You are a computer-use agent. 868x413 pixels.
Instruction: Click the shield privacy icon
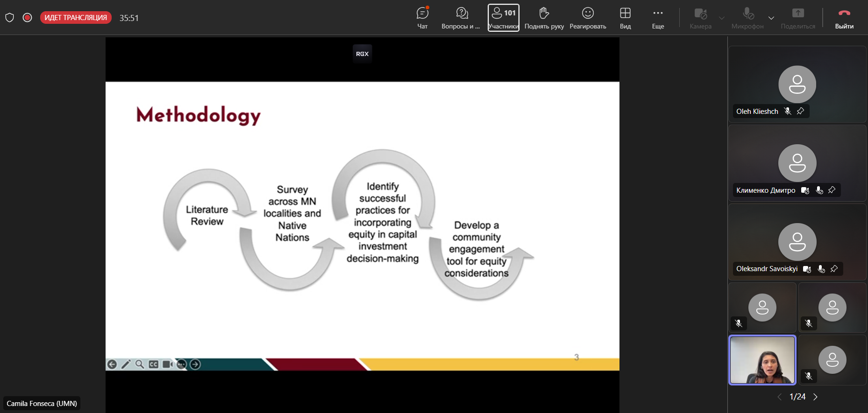pyautogui.click(x=9, y=18)
